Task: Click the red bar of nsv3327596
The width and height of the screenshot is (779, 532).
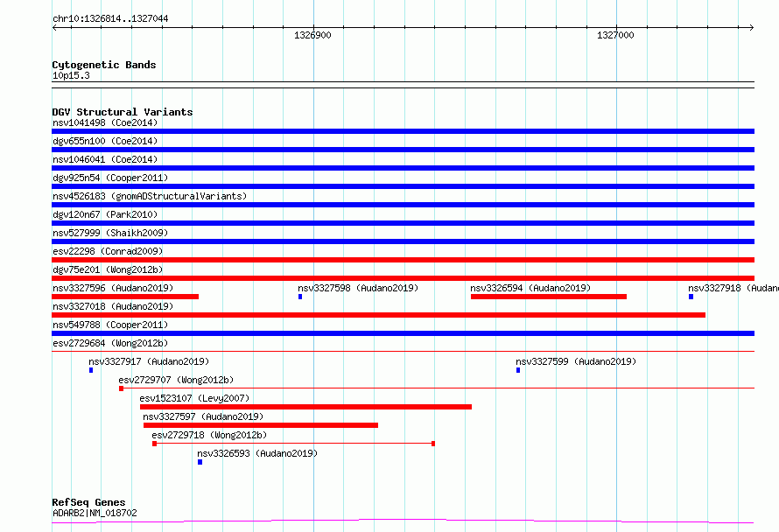Action: point(125,297)
